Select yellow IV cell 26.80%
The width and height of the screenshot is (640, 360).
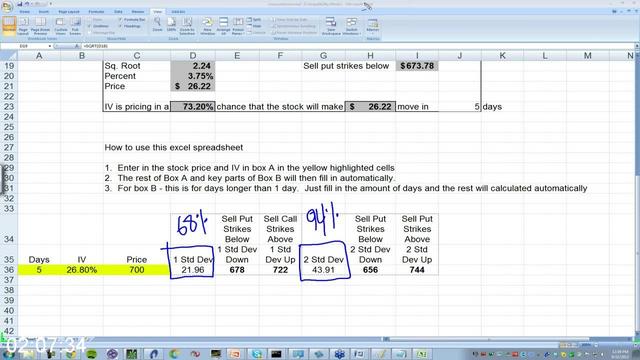[82, 270]
